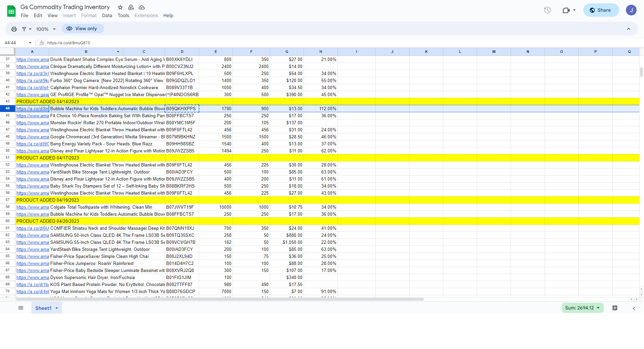644x349 pixels.
Task: Select price cell $1,050.00
Action: pyautogui.click(x=287, y=242)
